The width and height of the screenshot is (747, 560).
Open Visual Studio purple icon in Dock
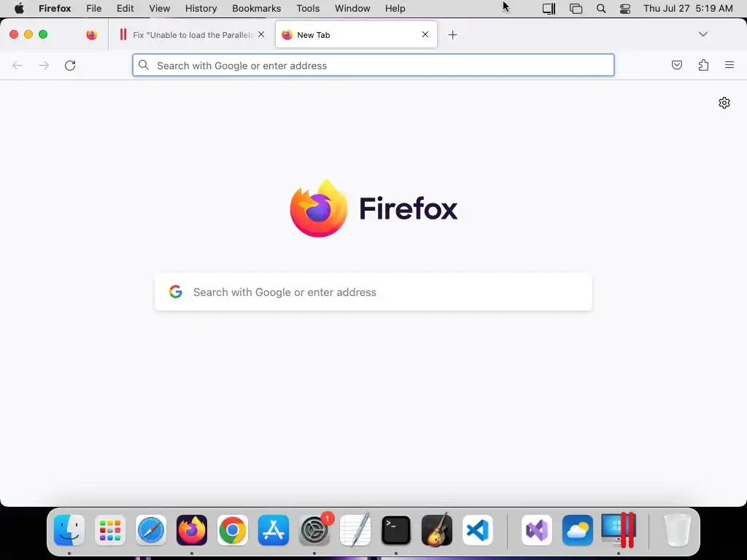[x=537, y=530]
